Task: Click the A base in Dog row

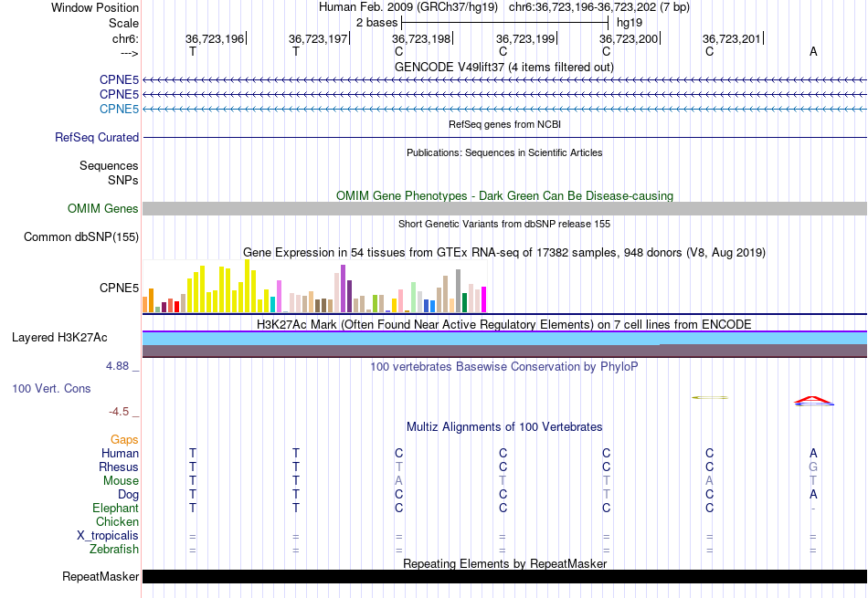Action: pyautogui.click(x=812, y=494)
